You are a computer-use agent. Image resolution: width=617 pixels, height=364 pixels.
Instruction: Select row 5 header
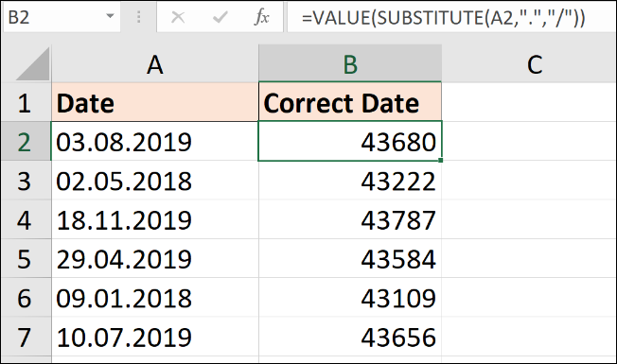pyautogui.click(x=26, y=259)
